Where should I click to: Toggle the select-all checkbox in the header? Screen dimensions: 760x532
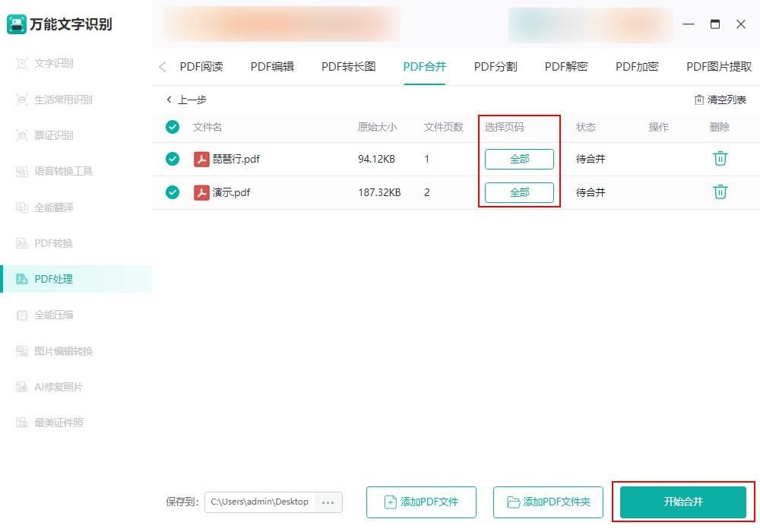point(173,127)
